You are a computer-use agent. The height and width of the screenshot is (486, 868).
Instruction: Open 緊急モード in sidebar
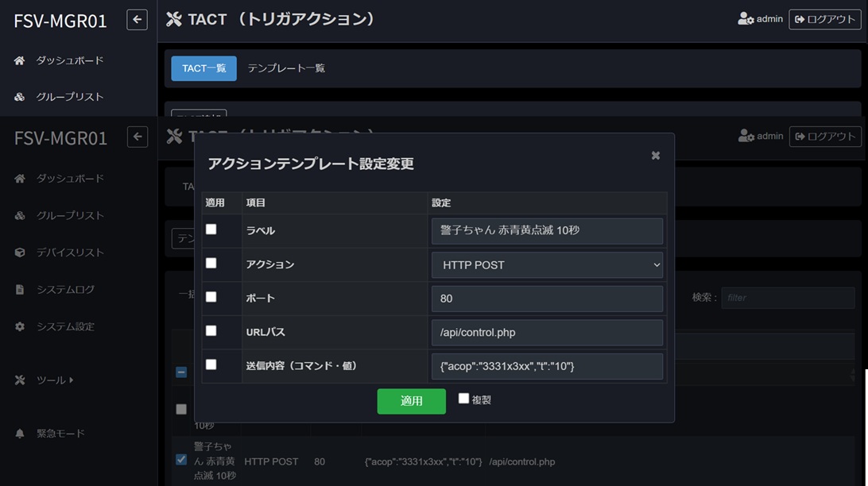click(x=61, y=434)
